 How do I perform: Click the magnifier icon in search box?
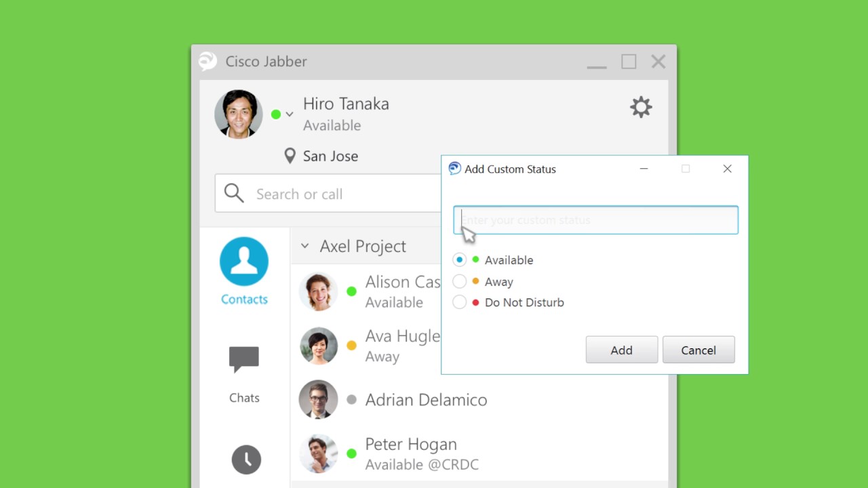(234, 194)
